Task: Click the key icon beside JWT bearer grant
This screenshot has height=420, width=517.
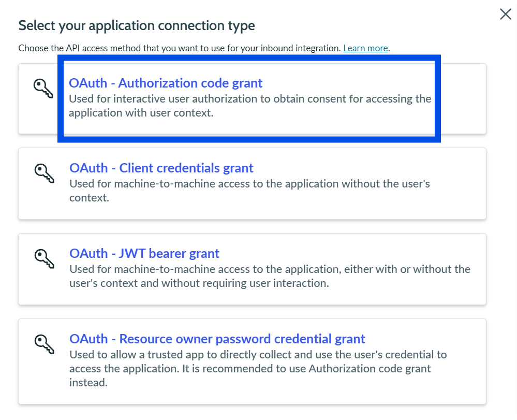Action: 44,258
